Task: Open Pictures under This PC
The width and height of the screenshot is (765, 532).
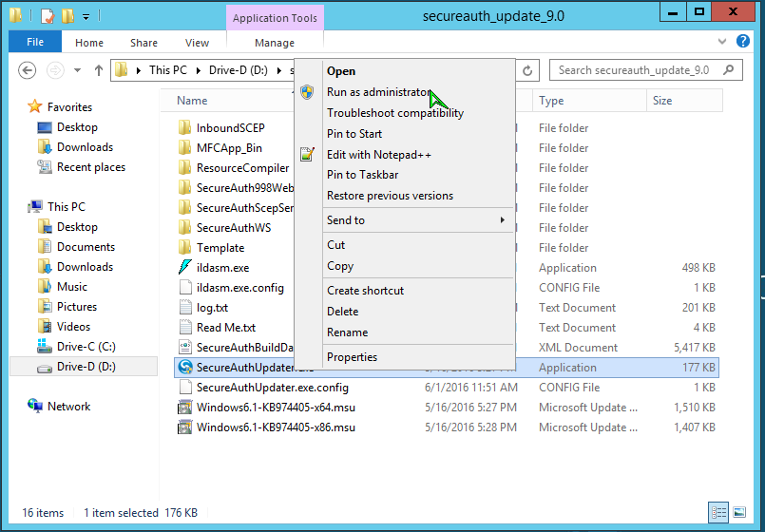Action: click(x=77, y=307)
